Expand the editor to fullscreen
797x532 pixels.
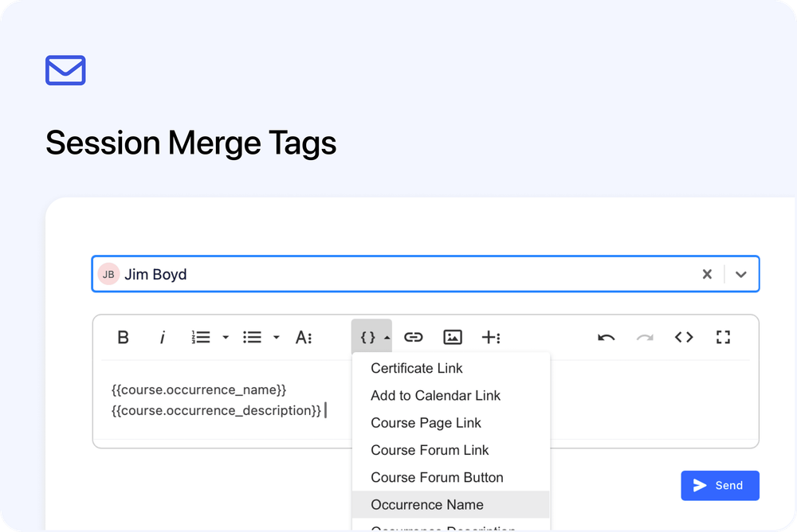coord(723,337)
